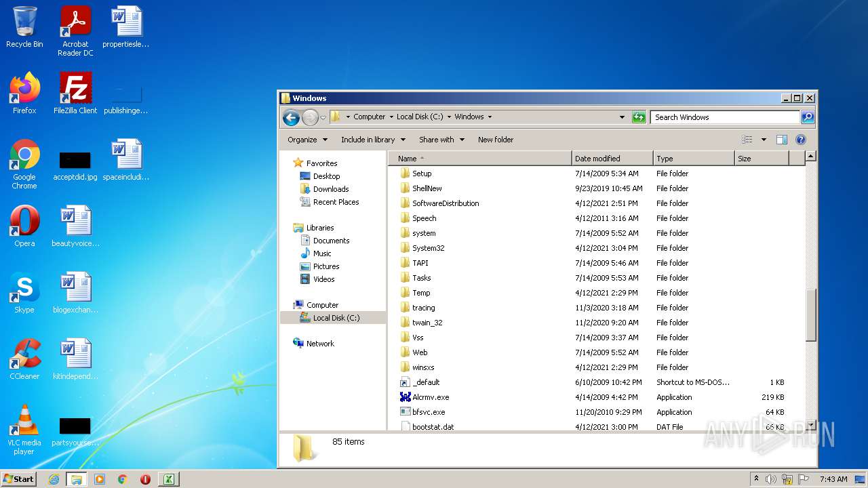Click the volume speaker tray icon
This screenshot has width=868, height=488.
771,479
